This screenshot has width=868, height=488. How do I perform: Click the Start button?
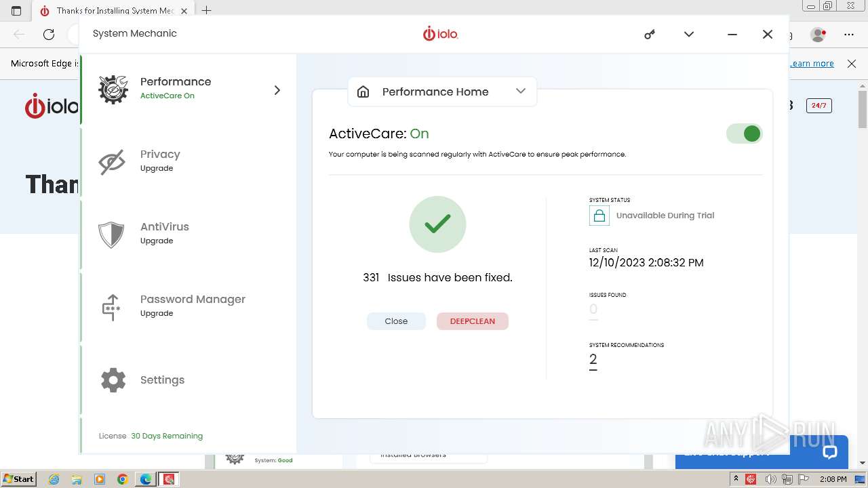click(19, 479)
